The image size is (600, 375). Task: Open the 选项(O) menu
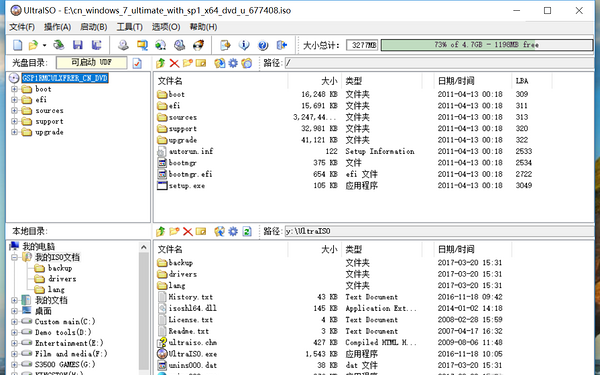coord(166,27)
